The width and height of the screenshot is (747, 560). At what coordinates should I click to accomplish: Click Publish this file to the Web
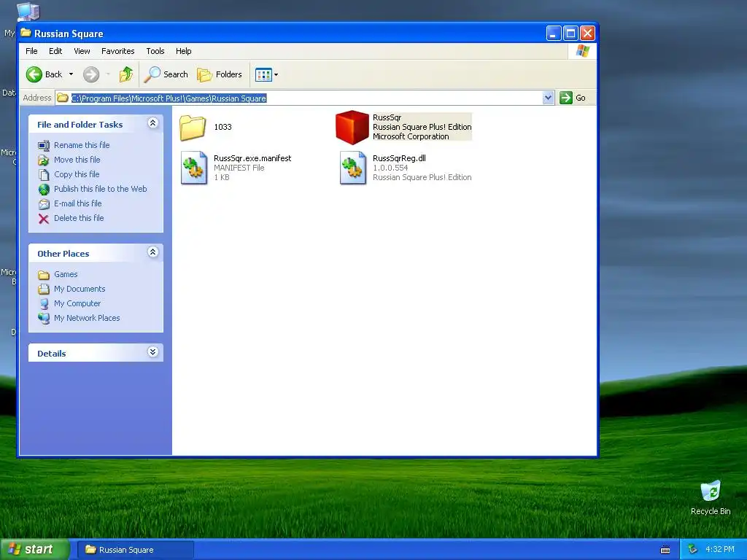[x=100, y=189]
